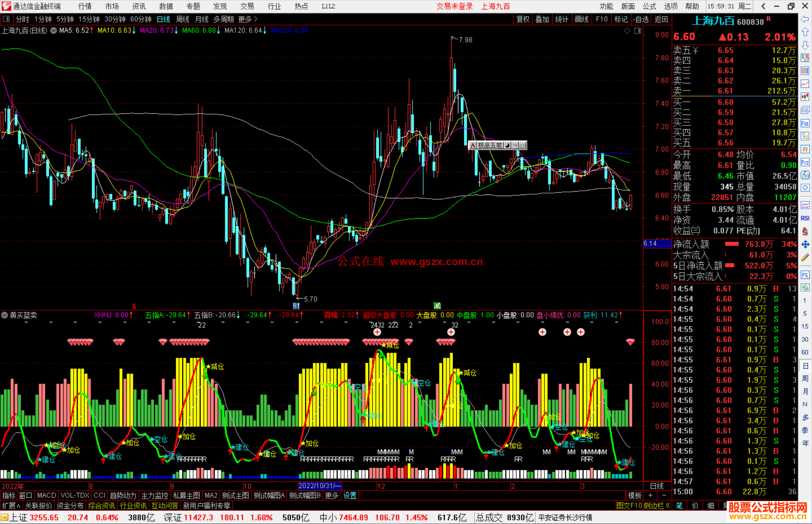The height and width of the screenshot is (524, 812).
Task: Click the F10 company info sidebar icon
Action: pyautogui.click(x=805, y=123)
